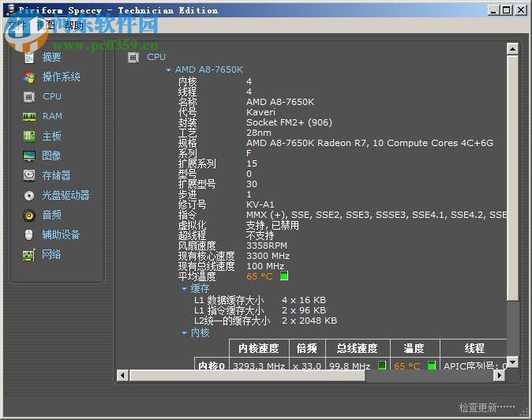Click the 光盘驱动器 disc icon

tap(29, 196)
